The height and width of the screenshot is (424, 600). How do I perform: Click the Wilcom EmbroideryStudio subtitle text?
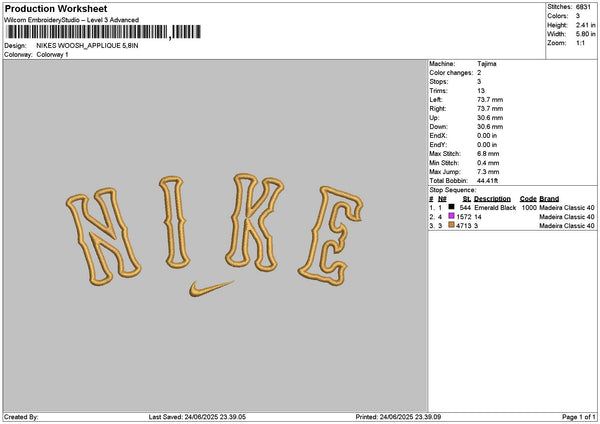coord(72,20)
